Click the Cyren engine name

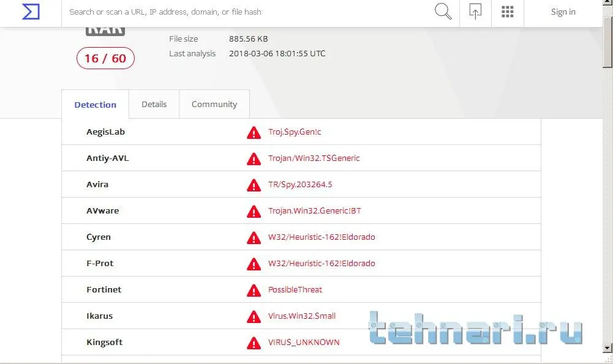[x=99, y=237]
